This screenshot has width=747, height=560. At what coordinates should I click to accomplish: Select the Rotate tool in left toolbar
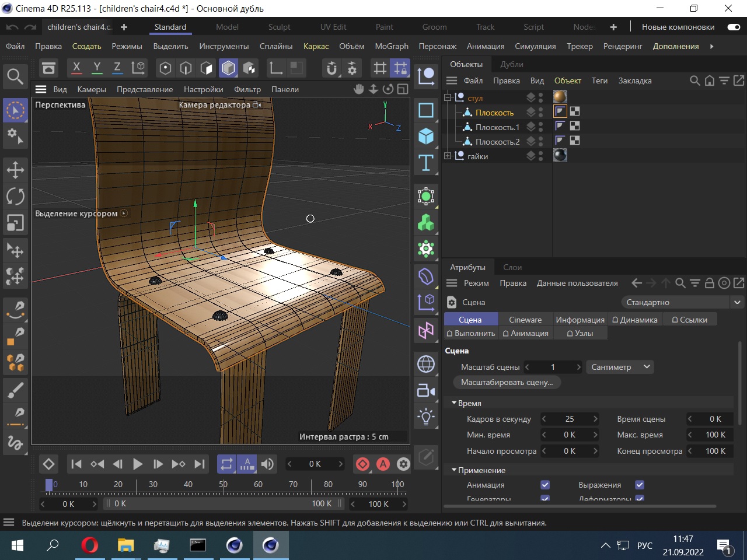coord(15,196)
